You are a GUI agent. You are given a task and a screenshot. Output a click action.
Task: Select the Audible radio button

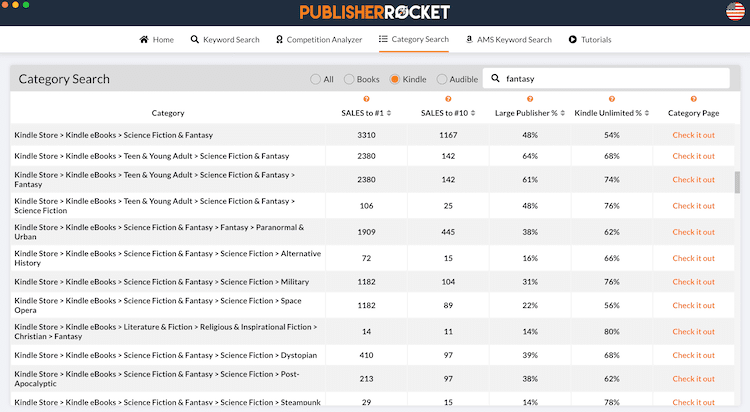[442, 79]
